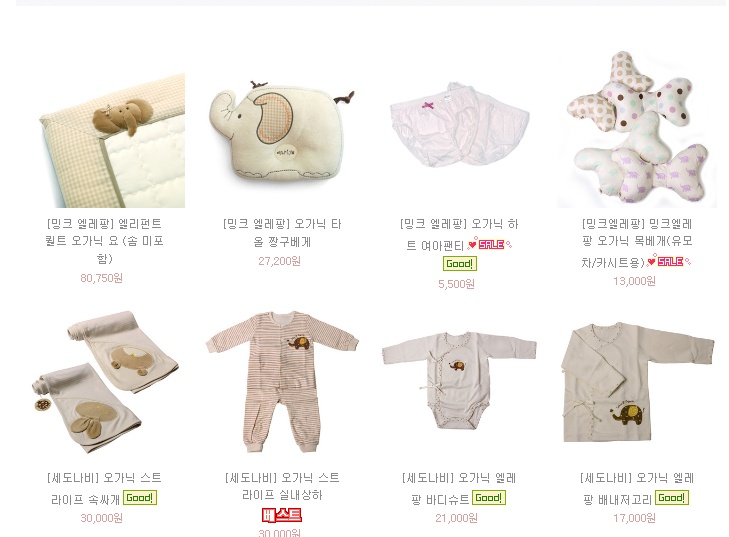The image size is (729, 537).
Task: Open the 오가닉 스트라이프 실내상하 title link
Action: [x=282, y=486]
